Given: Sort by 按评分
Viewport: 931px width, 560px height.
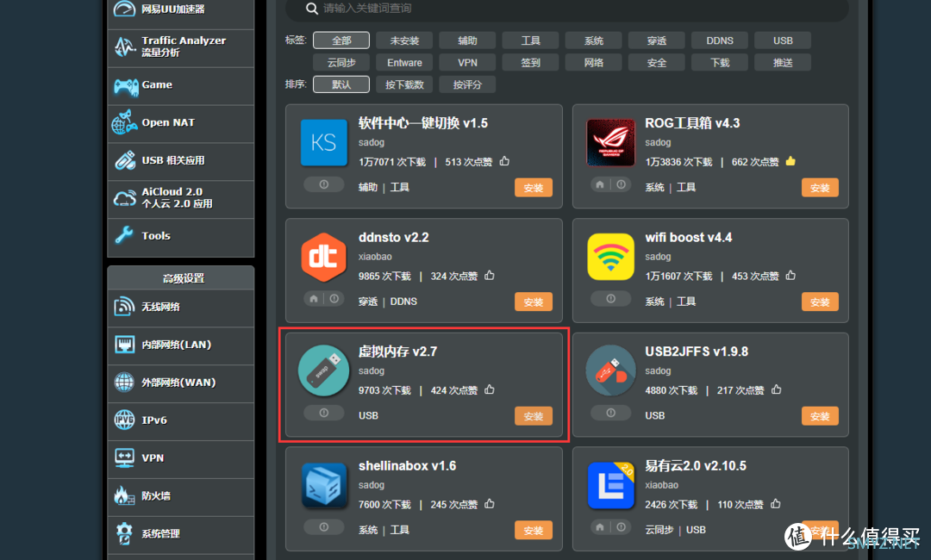Looking at the screenshot, I should tap(467, 84).
